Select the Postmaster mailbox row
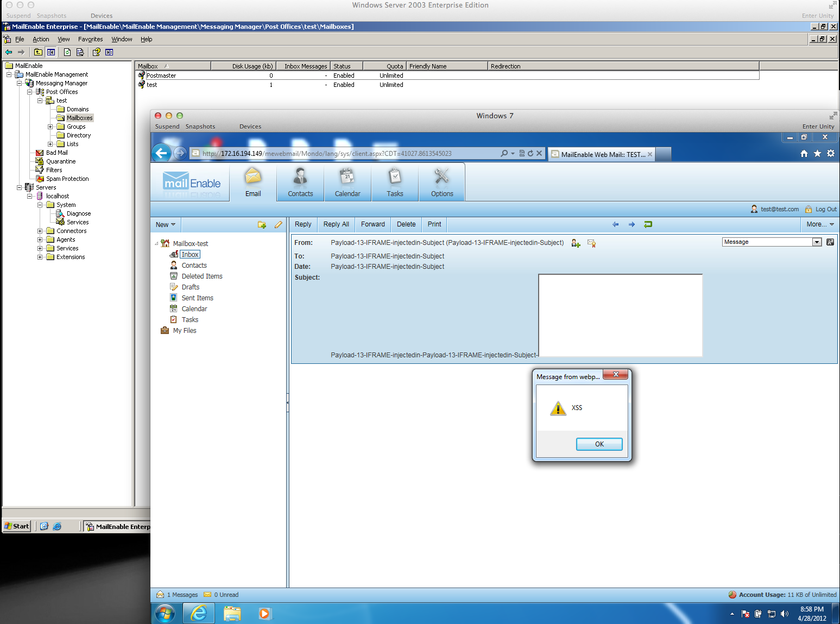This screenshot has width=840, height=624. pyautogui.click(x=448, y=75)
